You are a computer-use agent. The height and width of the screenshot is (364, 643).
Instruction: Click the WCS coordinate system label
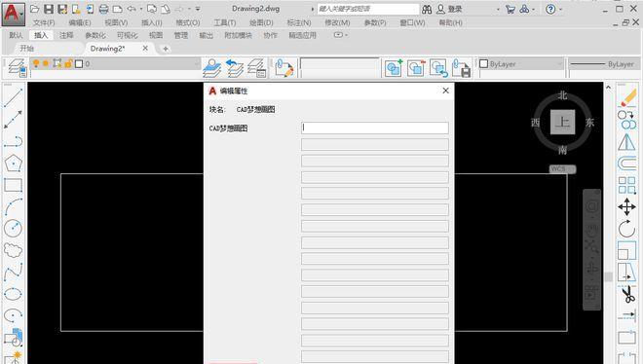[563, 168]
